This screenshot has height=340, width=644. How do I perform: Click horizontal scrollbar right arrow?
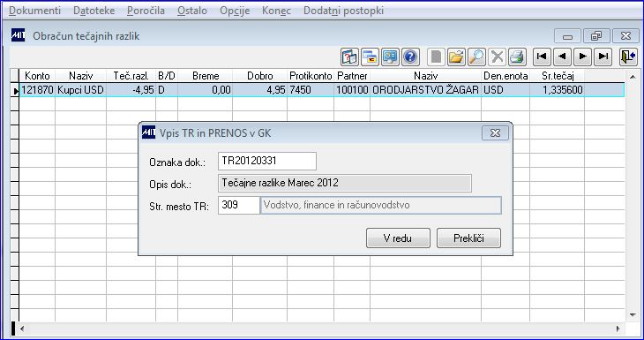618,329
